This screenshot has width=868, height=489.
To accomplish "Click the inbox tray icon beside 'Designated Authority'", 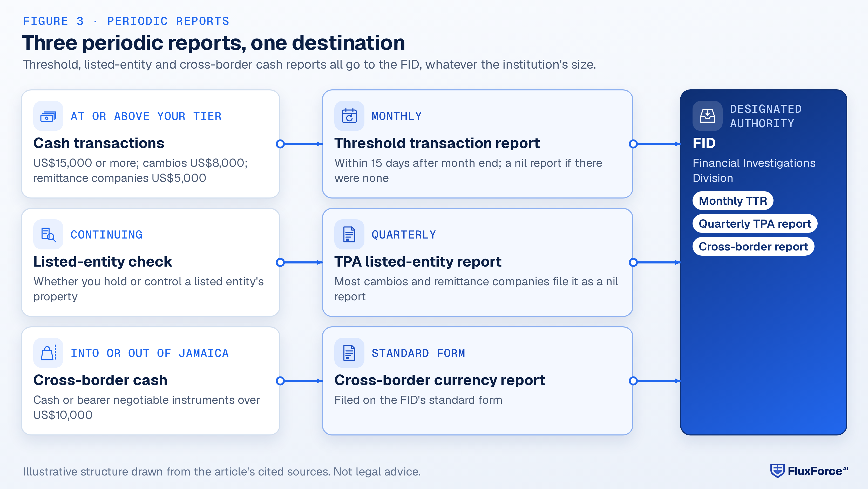I will (707, 116).
